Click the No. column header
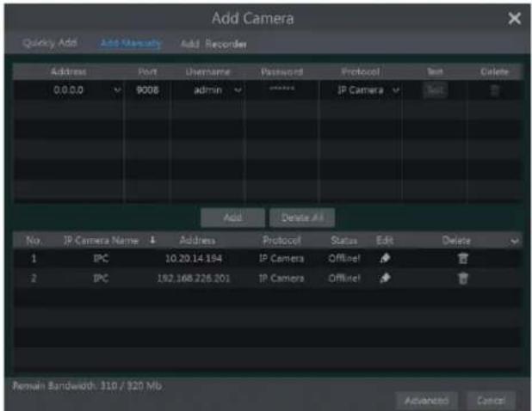 34,241
